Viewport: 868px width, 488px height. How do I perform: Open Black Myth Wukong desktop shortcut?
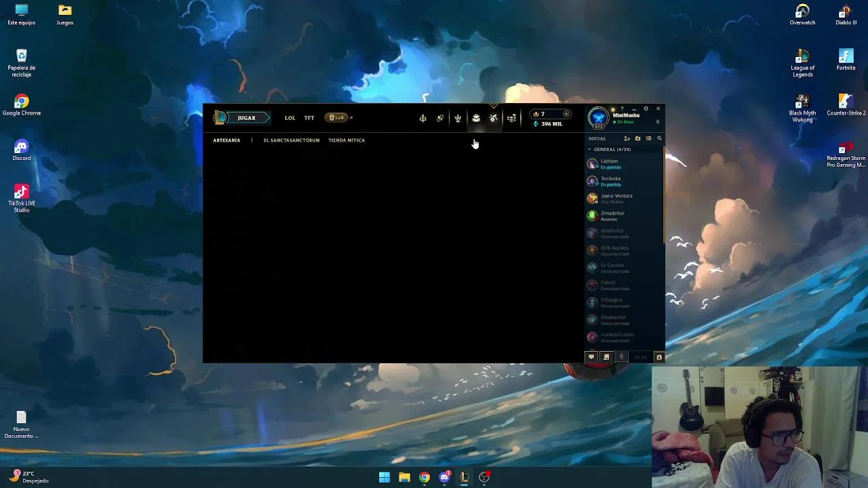(x=802, y=108)
